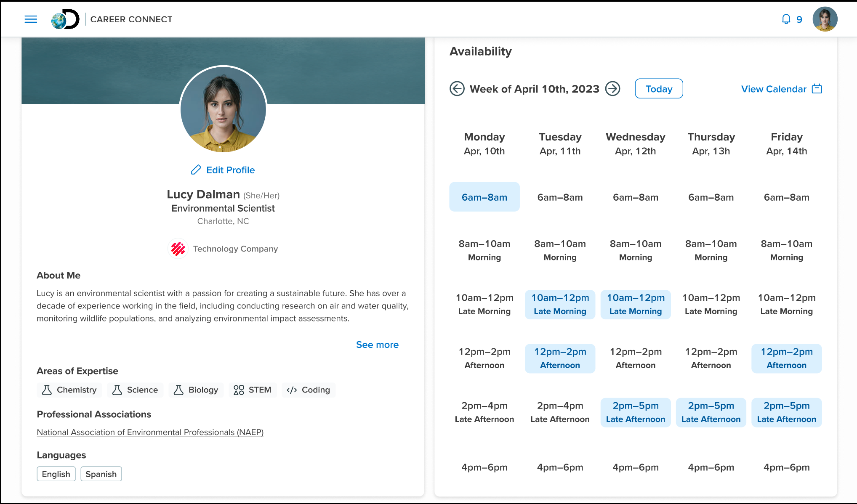This screenshot has height=504, width=857.
Task: Click the STEM shapes icon
Action: (239, 390)
